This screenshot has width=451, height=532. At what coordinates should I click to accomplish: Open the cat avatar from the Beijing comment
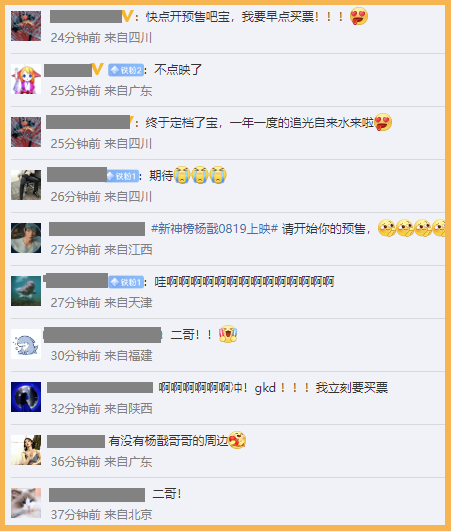point(26,503)
